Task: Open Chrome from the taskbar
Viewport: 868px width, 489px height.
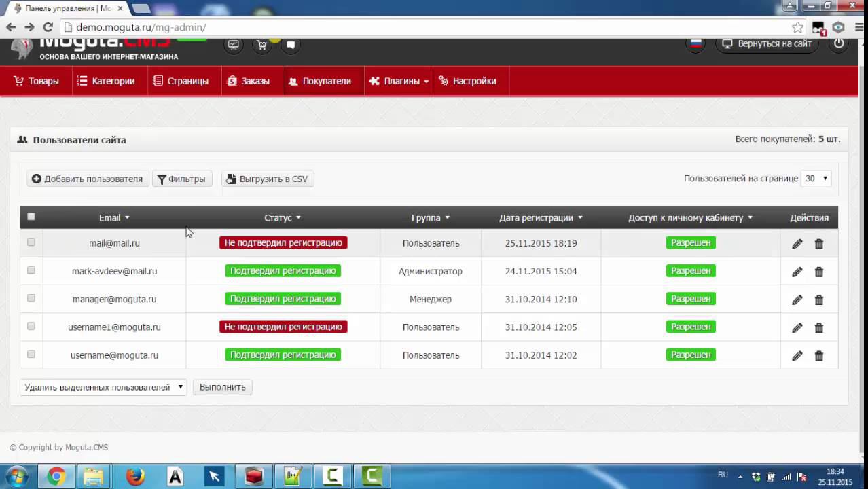Action: pos(56,476)
